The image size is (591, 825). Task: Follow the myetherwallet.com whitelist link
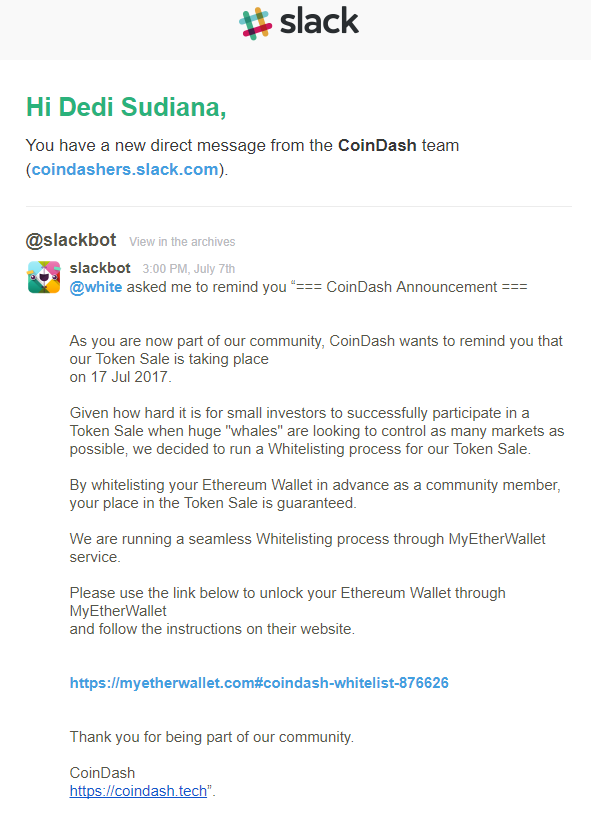pyautogui.click(x=259, y=683)
